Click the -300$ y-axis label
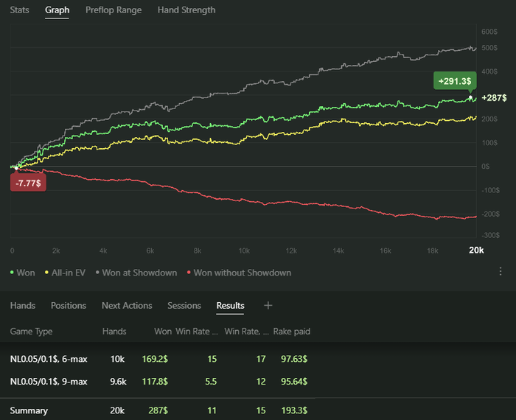The height and width of the screenshot is (420, 516). point(490,235)
